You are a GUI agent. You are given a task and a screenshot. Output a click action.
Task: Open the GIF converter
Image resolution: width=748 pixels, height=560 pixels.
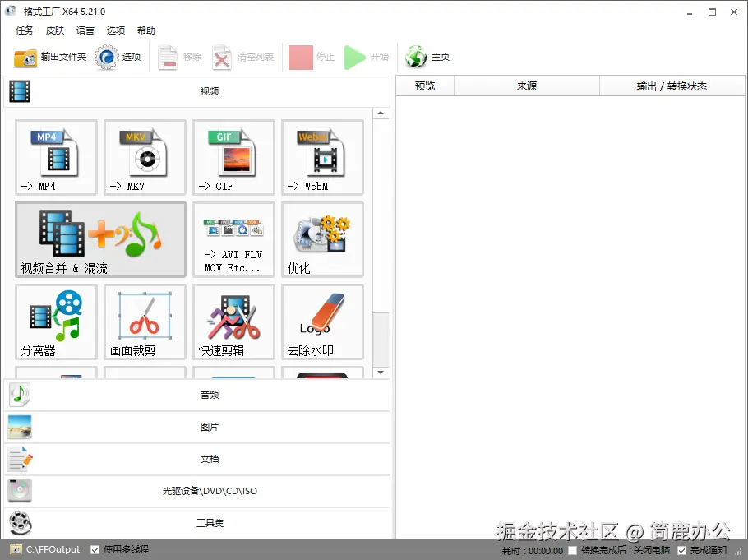pyautogui.click(x=233, y=158)
